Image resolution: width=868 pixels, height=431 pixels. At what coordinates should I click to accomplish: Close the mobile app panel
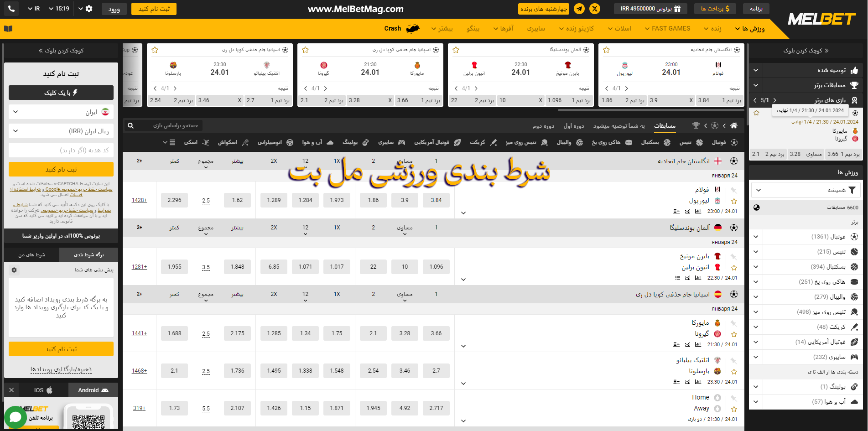tap(11, 390)
